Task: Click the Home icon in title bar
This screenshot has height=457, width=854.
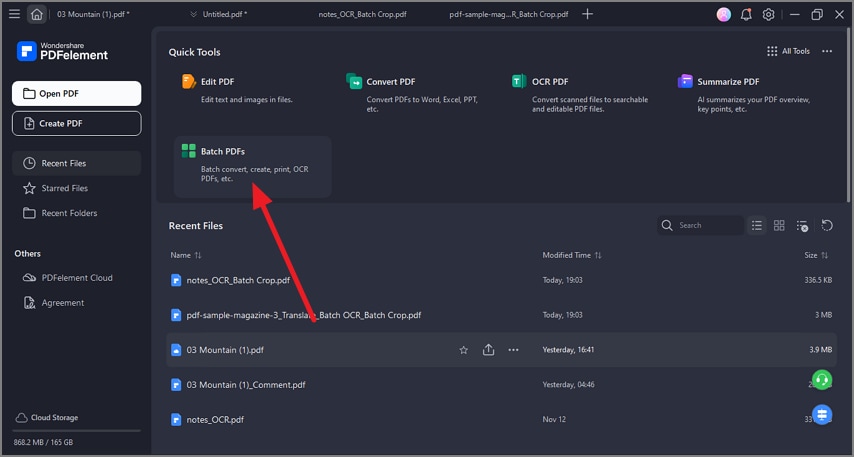Action: (x=37, y=15)
